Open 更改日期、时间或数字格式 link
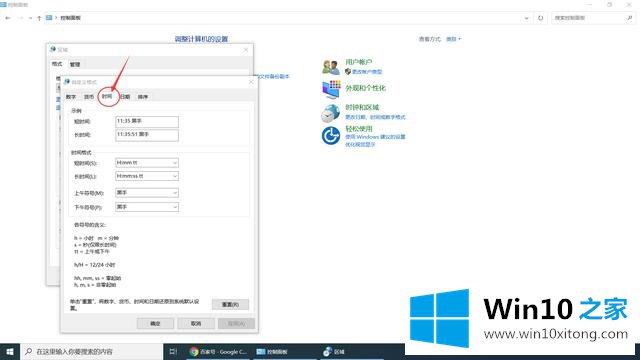This screenshot has width=640, height=360. (375, 117)
